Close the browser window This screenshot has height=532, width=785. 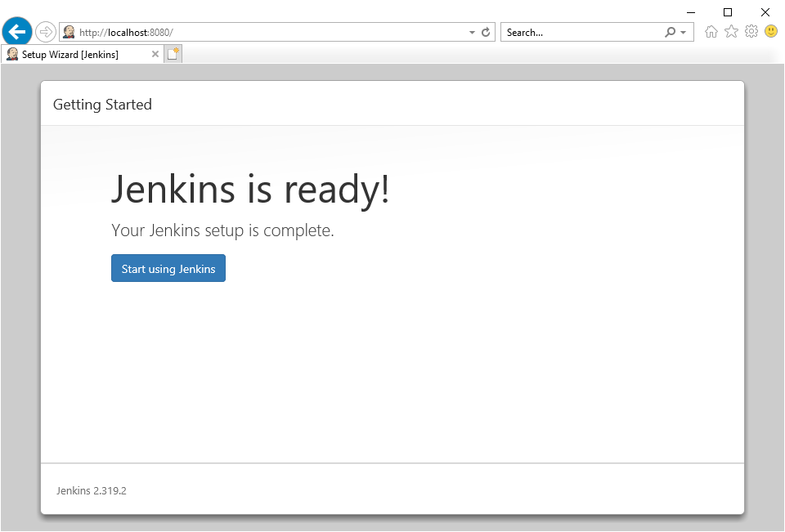coord(765,12)
